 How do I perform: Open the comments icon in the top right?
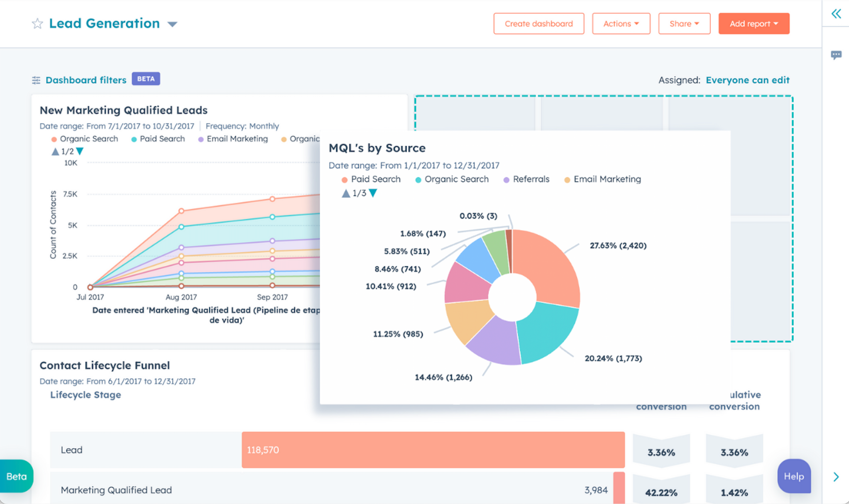point(837,55)
